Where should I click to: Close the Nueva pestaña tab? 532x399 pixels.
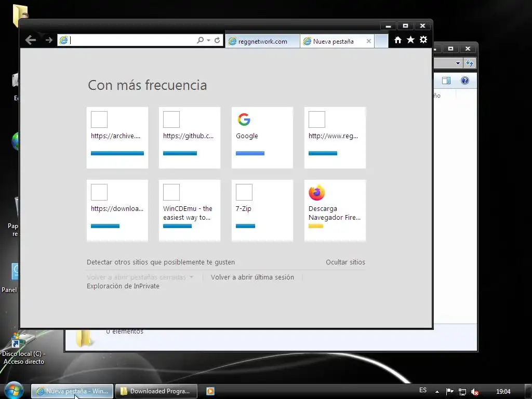click(x=369, y=42)
